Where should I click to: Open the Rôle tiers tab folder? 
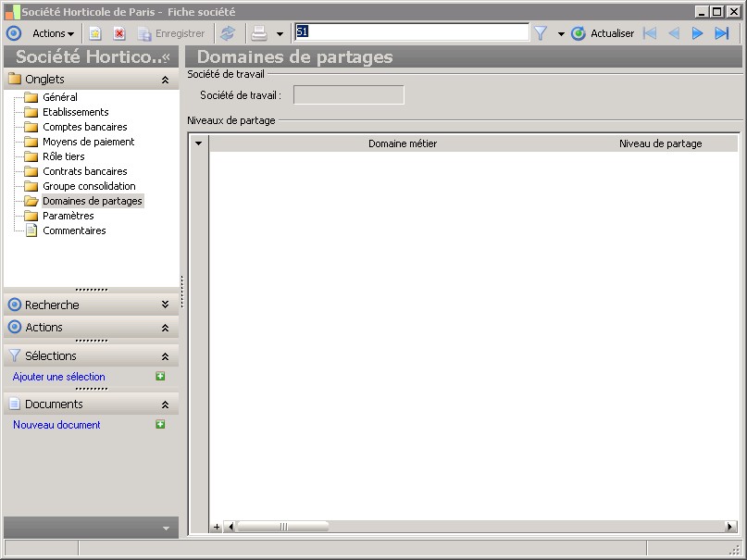tap(63, 156)
